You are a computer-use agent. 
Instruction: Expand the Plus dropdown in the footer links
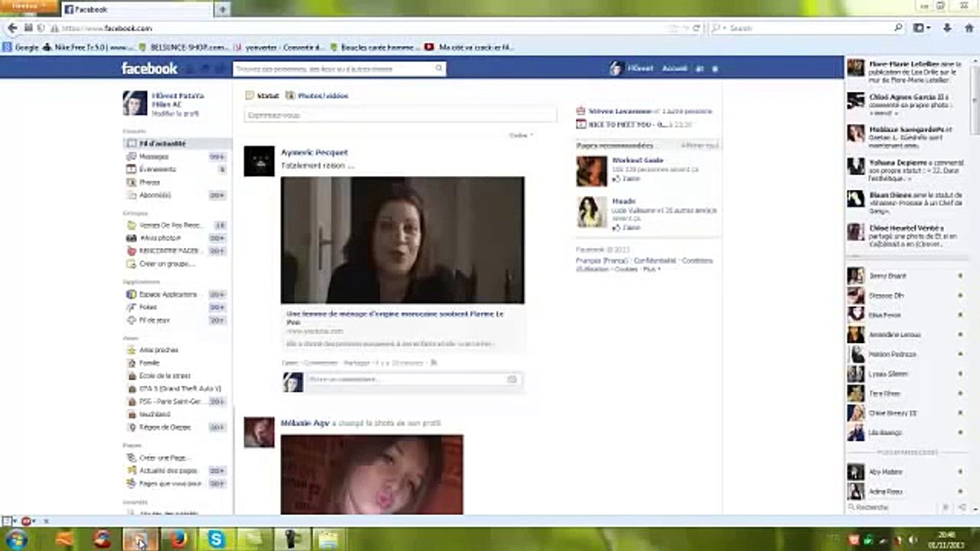point(652,269)
